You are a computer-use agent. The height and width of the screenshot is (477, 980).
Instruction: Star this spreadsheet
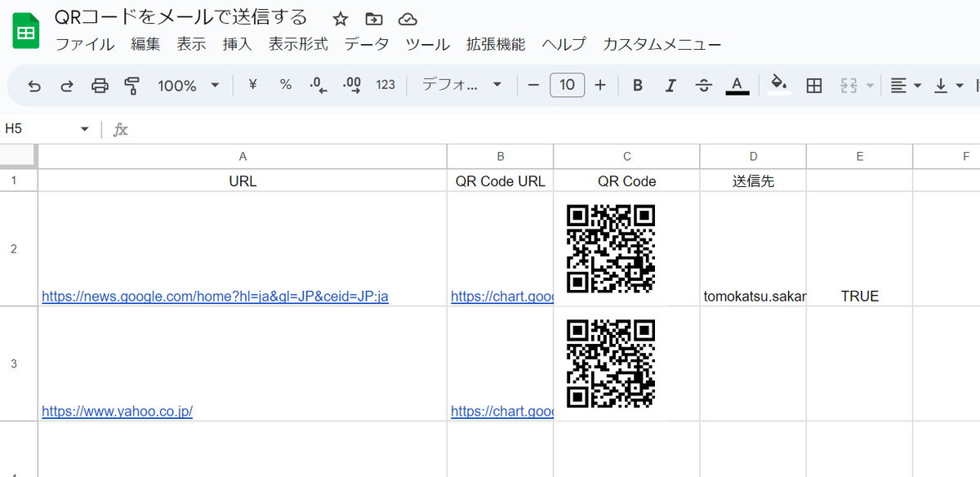[x=341, y=20]
